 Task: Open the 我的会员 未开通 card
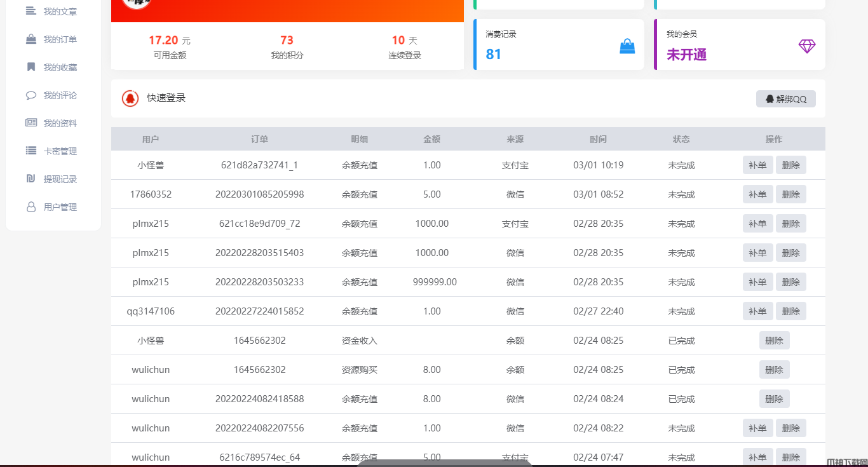[x=739, y=44]
